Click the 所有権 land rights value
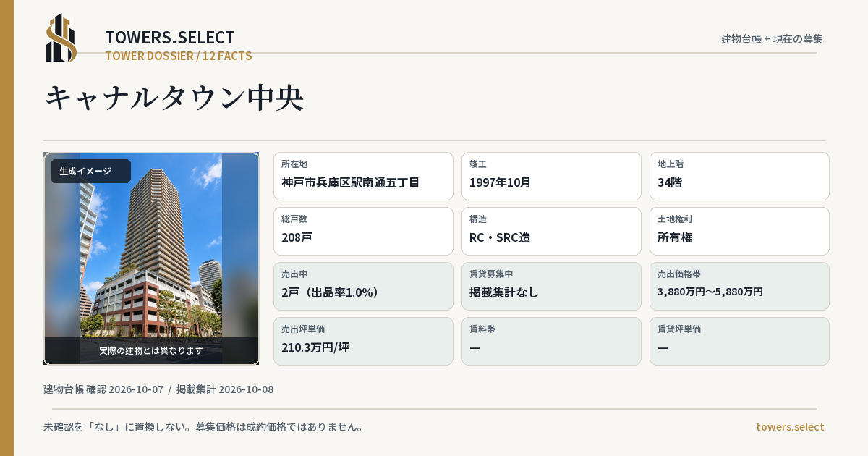 tap(675, 237)
